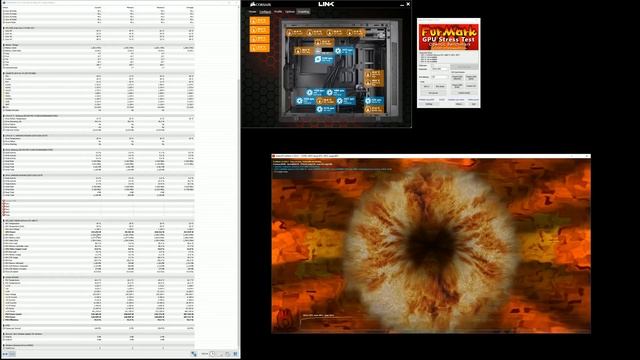Click the clock icon in HWiNFO toolbar
The width and height of the screenshot is (640, 360).
(212, 354)
